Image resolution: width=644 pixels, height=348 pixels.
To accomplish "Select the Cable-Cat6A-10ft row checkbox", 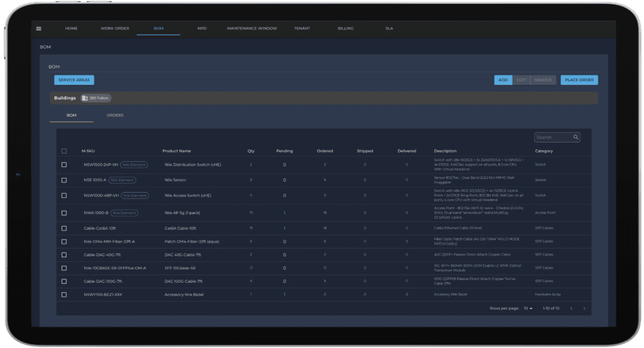I will pyautogui.click(x=64, y=228).
